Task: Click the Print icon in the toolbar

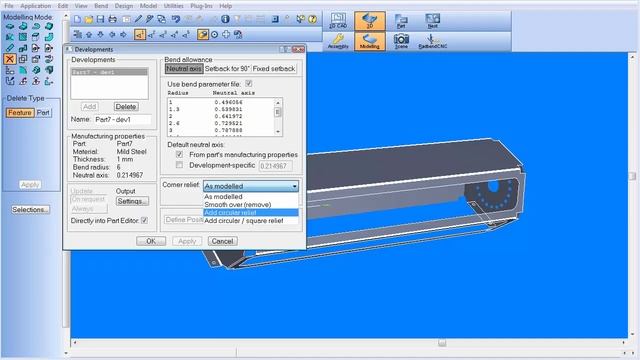Action: click(113, 19)
